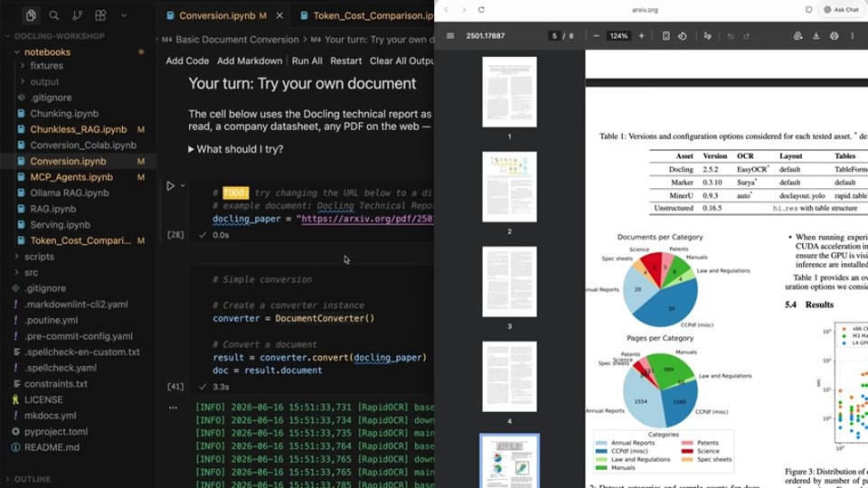Open MCP_Agents.ipynb file

click(71, 177)
